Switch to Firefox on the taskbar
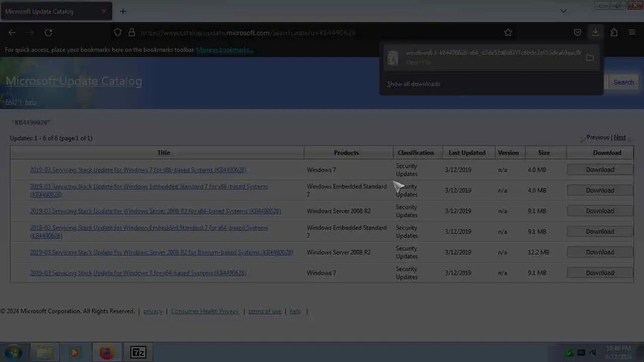 (x=106, y=352)
